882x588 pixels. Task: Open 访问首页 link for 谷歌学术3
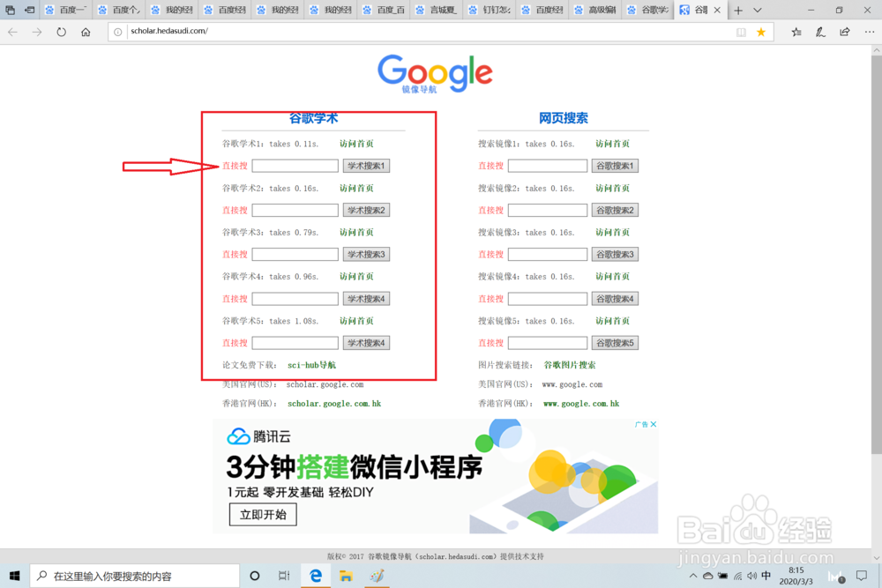[356, 232]
